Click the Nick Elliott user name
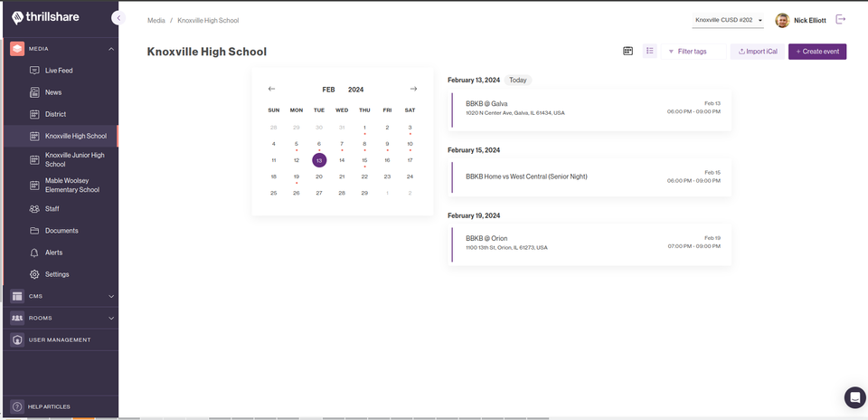 click(810, 21)
